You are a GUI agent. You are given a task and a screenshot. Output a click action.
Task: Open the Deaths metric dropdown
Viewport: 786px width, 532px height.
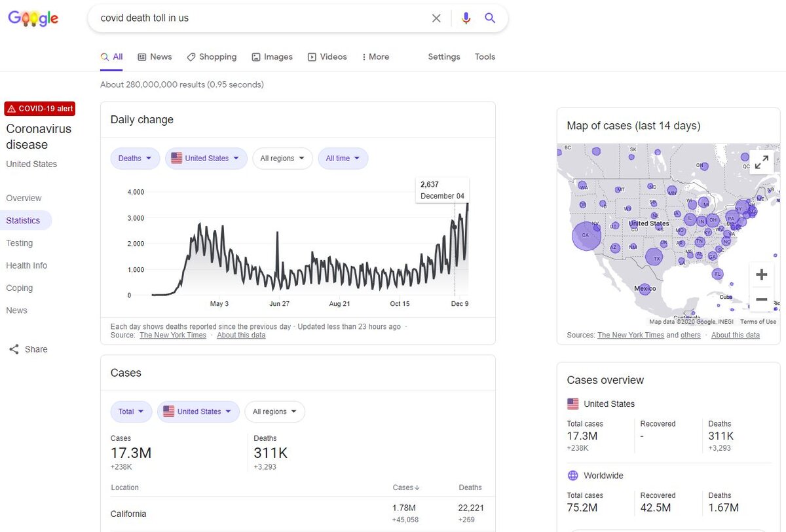tap(135, 159)
